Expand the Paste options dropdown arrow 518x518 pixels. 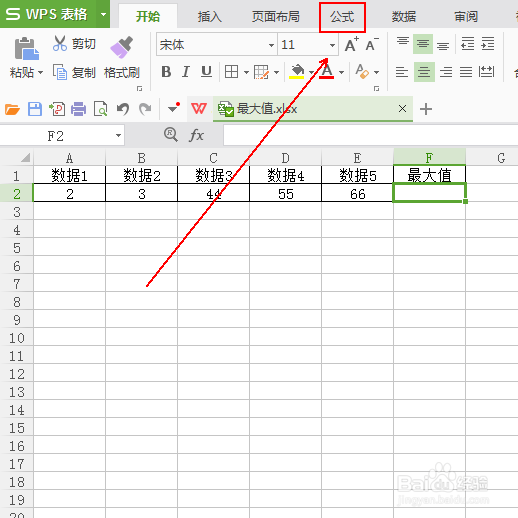coord(40,72)
